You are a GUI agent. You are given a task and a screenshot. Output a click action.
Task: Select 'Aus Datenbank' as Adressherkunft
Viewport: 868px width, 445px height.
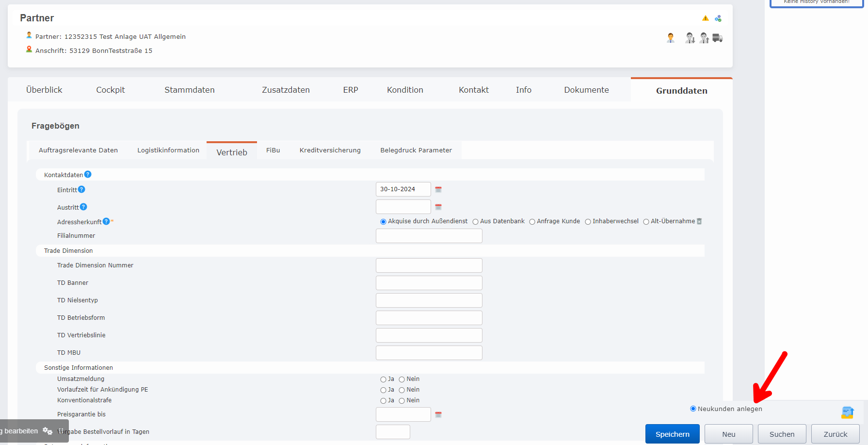click(x=475, y=222)
